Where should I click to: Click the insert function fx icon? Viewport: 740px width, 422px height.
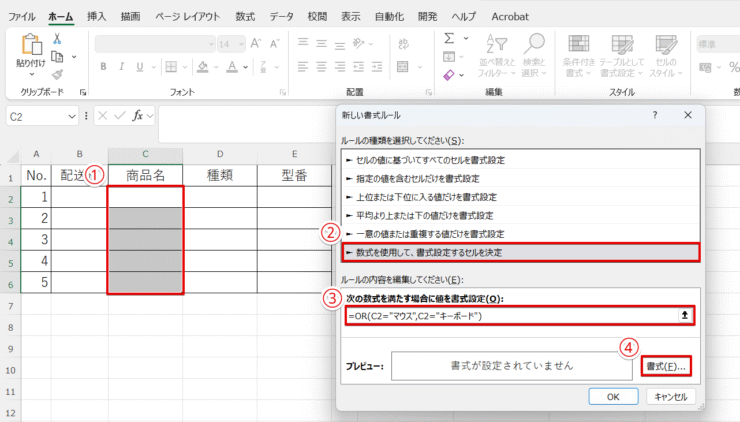click(x=137, y=116)
